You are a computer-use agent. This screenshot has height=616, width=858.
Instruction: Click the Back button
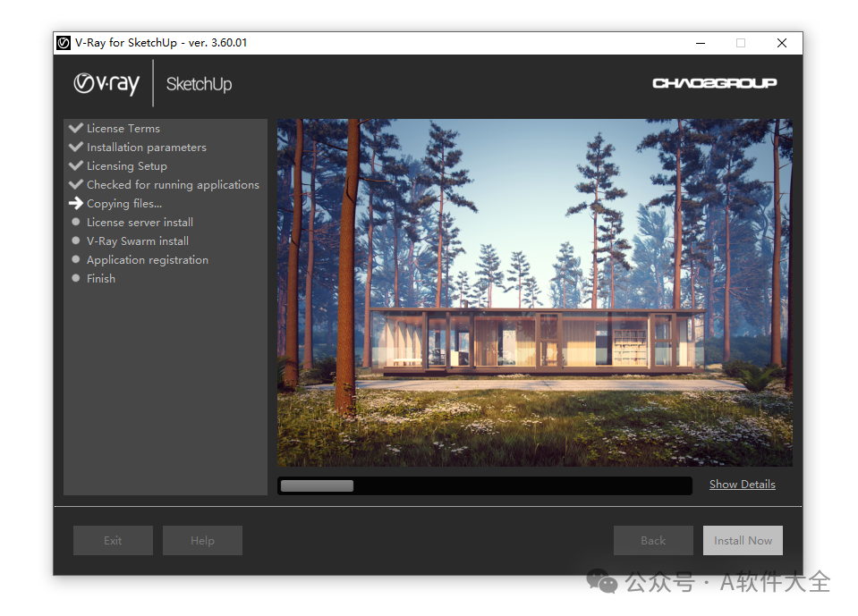click(653, 541)
